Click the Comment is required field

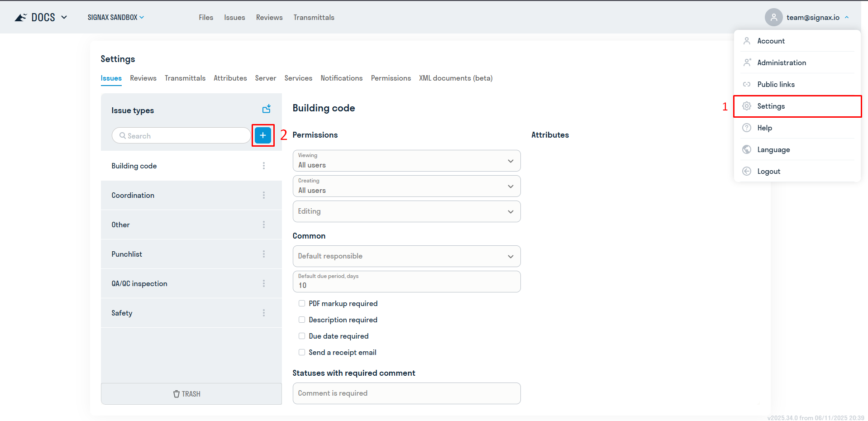(406, 393)
